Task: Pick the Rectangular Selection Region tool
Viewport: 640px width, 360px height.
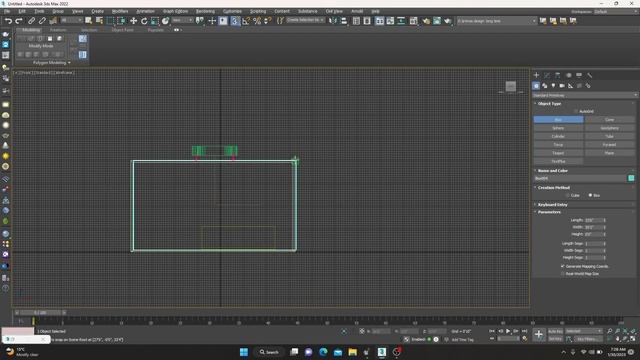Action: tap(110, 21)
